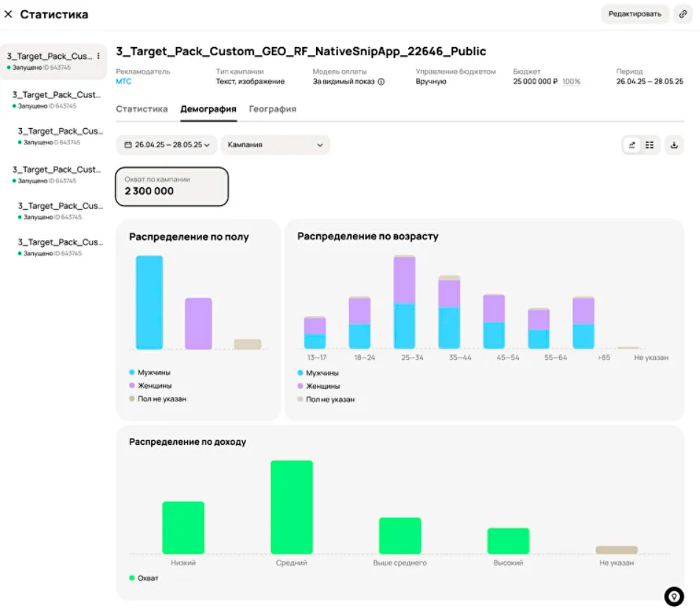Open the Кампания dropdown
This screenshot has width=700, height=609.
point(275,145)
